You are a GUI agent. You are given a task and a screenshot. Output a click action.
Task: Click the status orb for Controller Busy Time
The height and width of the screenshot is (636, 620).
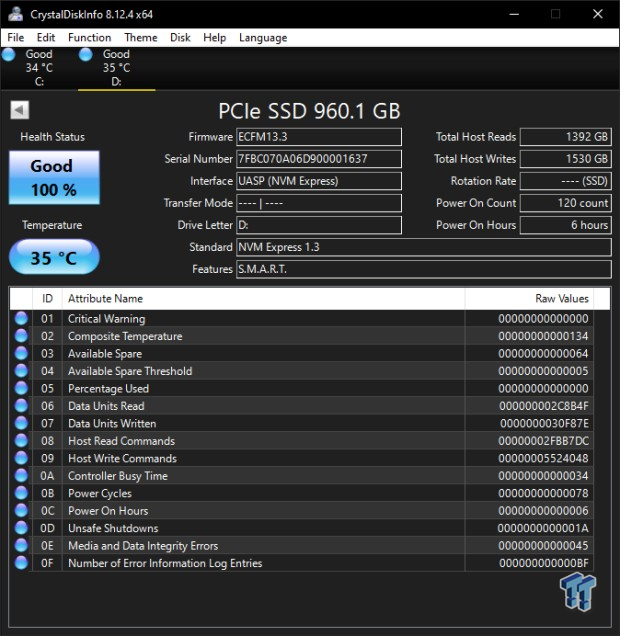point(21,475)
